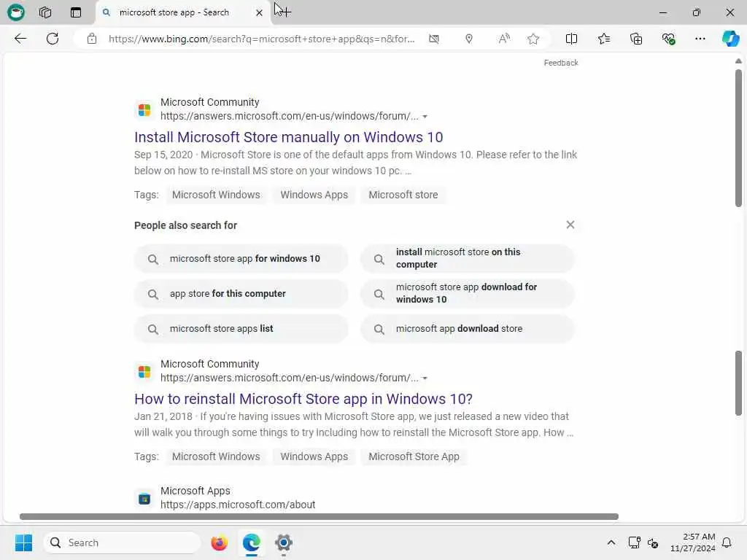Refresh the current page
The image size is (747, 560).
pyautogui.click(x=53, y=39)
